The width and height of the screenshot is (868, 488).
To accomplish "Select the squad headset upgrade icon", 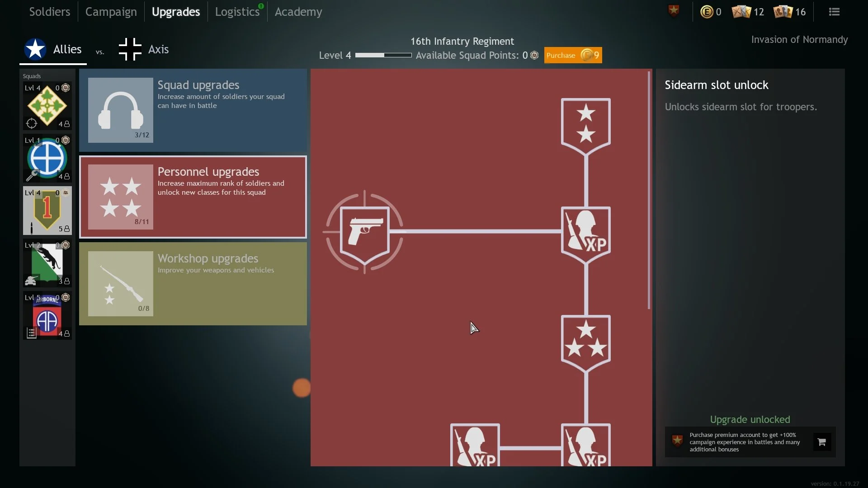I will pyautogui.click(x=119, y=109).
